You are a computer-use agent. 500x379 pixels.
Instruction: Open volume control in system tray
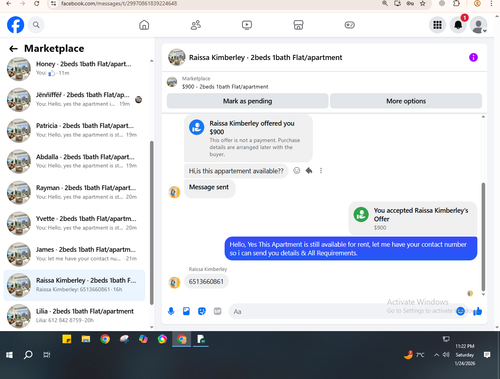pyautogui.click(x=446, y=355)
